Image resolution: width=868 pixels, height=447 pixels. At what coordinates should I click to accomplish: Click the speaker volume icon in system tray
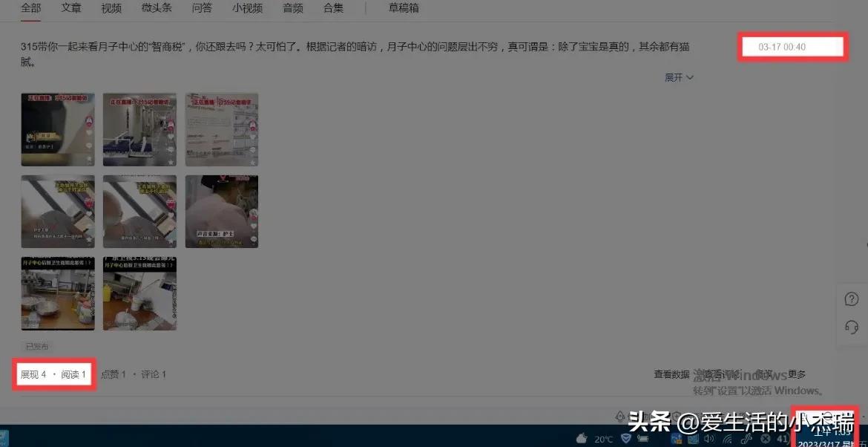click(709, 438)
